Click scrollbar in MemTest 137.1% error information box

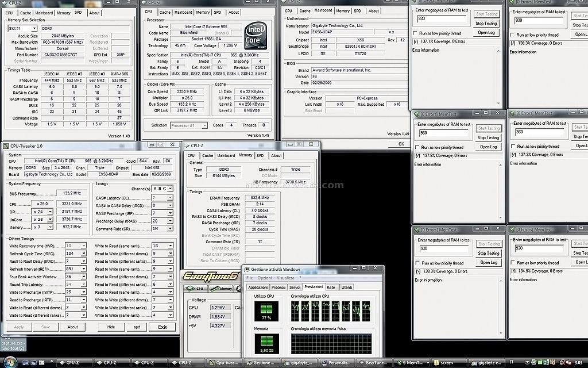pos(498,77)
